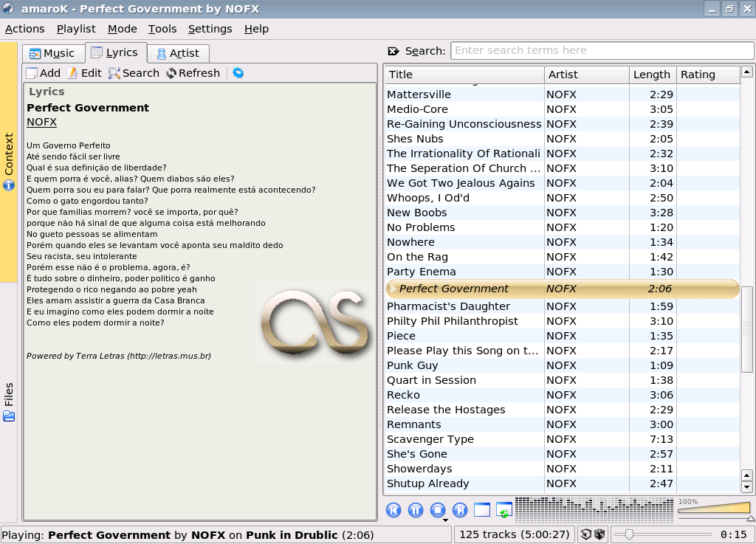The image size is (756, 544).
Task: Select Re-Gaining Unconsciousness in playlist
Action: pyautogui.click(x=562, y=124)
